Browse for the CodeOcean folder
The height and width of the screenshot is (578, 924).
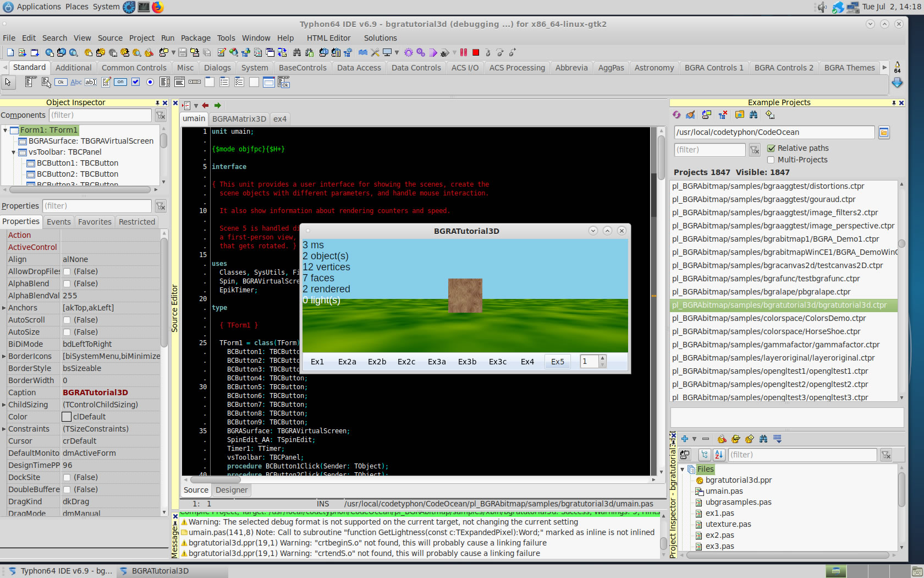tap(884, 132)
